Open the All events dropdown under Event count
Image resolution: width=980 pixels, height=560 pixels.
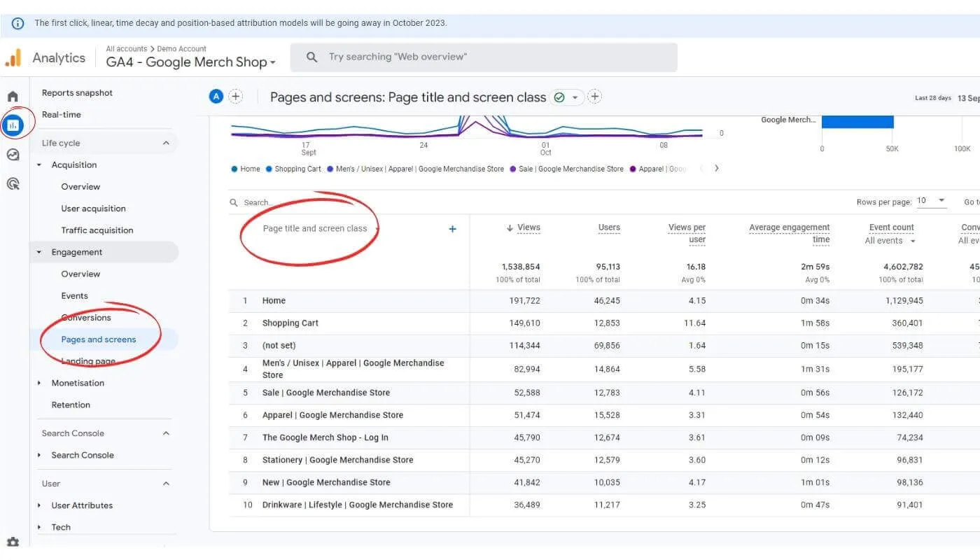(x=890, y=240)
